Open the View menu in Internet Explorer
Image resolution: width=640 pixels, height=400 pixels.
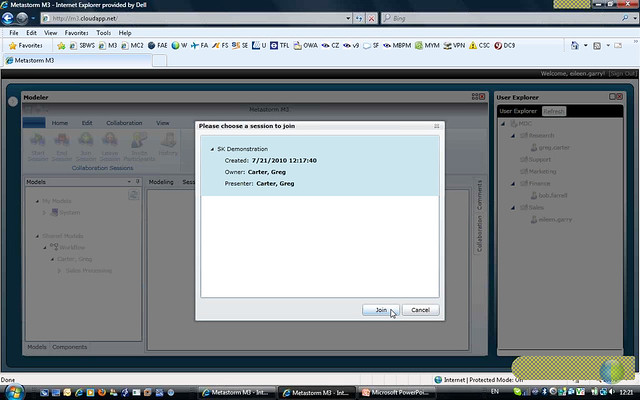(50, 33)
